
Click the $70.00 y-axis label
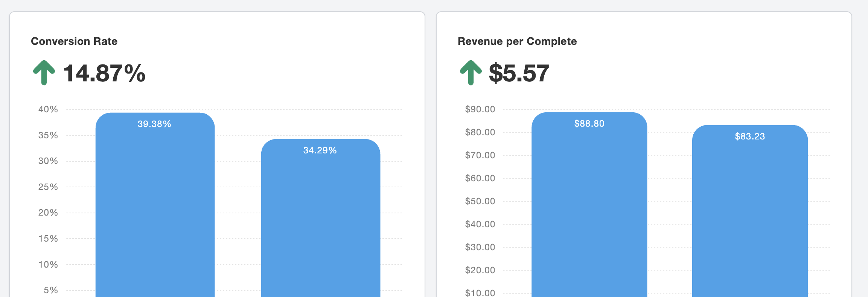coord(480,155)
